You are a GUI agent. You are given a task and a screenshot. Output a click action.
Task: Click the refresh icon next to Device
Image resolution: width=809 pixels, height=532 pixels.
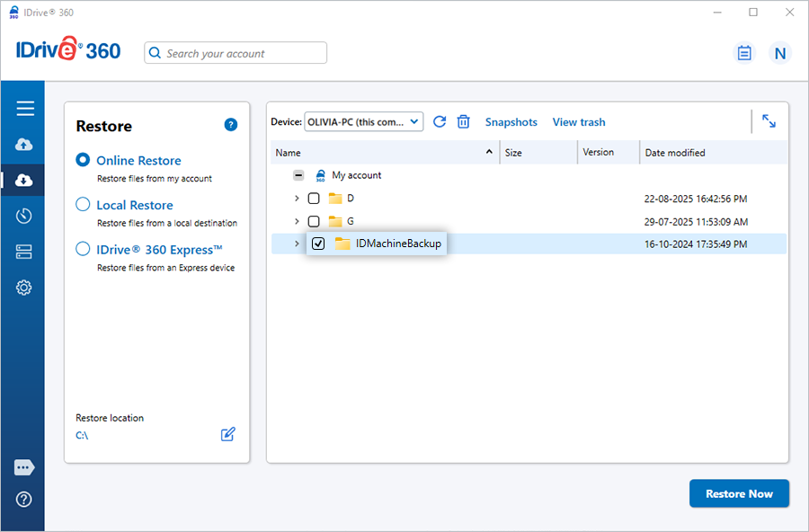[440, 121]
